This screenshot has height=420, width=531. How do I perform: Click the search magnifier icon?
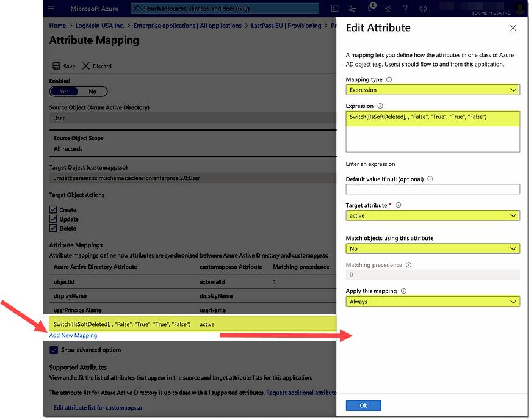137,9
